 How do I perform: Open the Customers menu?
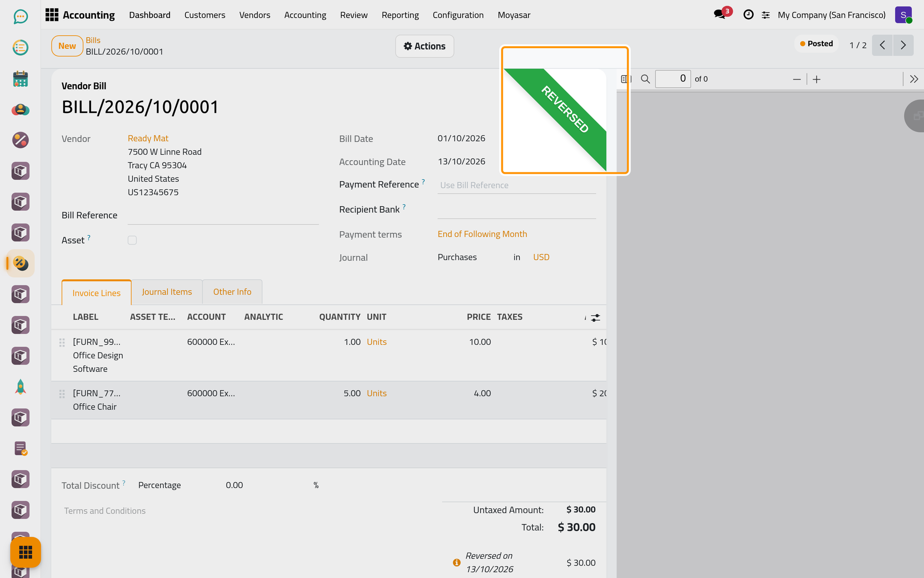[205, 15]
